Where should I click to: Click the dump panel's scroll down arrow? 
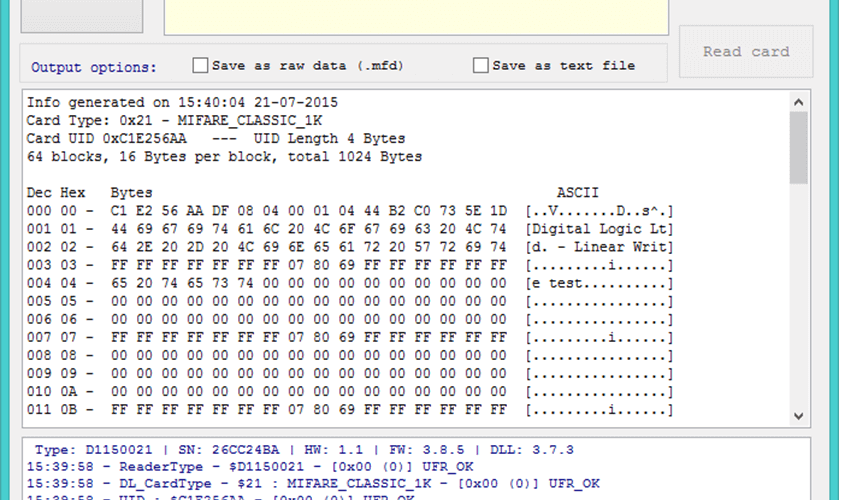(798, 416)
